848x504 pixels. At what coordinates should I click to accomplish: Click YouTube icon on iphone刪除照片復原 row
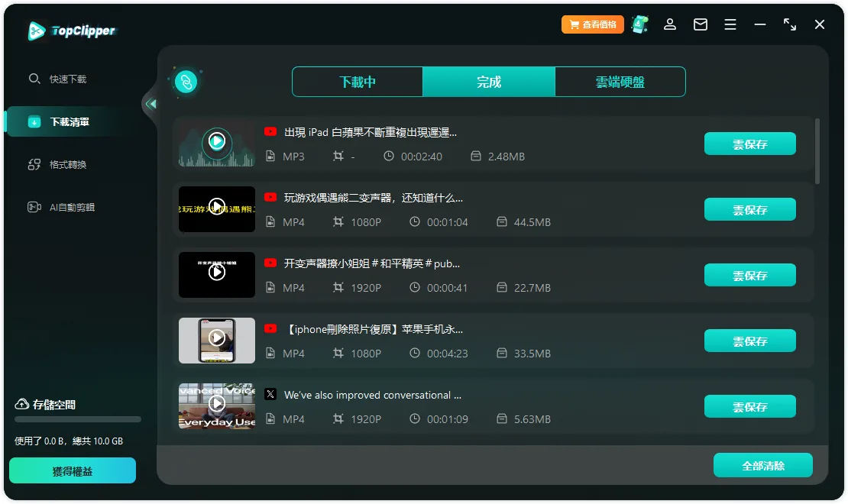[270, 329]
